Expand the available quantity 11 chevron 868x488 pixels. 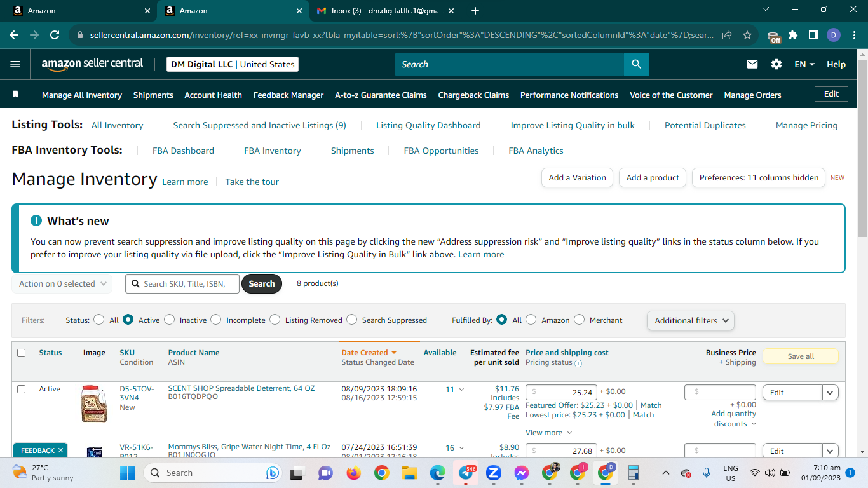point(461,390)
